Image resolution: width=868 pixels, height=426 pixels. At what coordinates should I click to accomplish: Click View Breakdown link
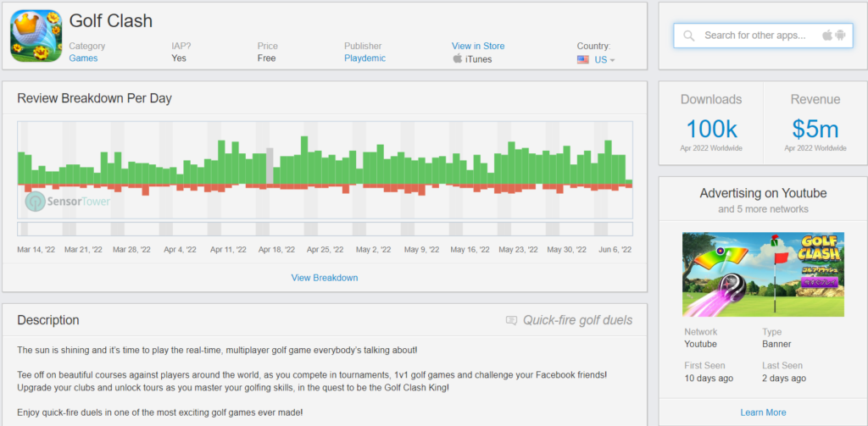[x=325, y=278]
